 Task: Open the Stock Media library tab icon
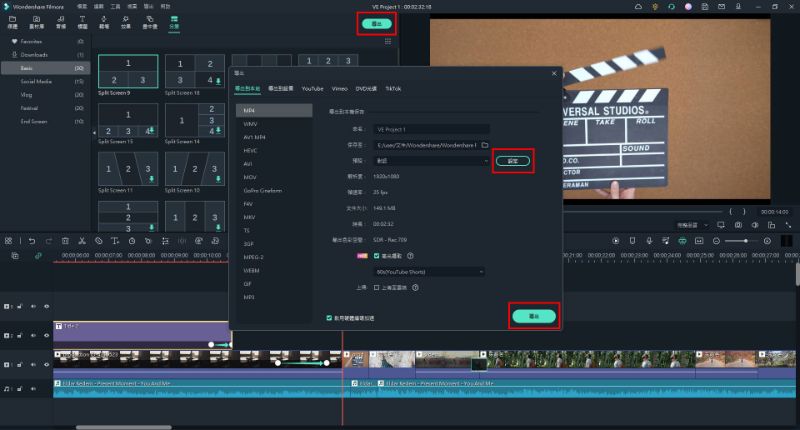click(x=36, y=22)
